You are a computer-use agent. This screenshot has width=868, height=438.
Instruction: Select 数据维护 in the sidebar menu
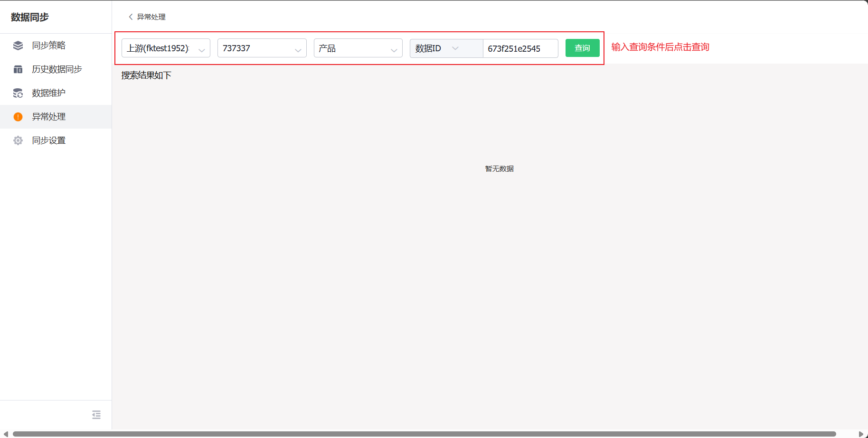[48, 93]
